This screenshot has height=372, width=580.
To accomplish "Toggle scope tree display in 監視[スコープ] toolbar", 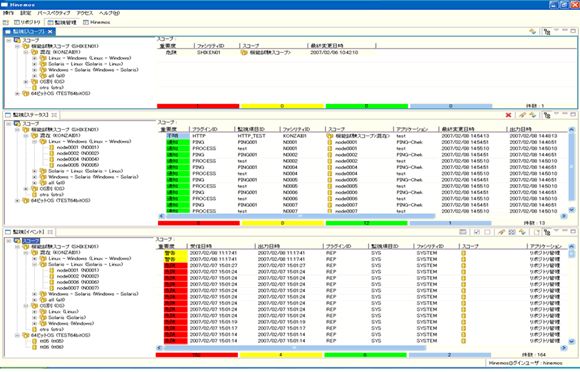I will 547,31.
